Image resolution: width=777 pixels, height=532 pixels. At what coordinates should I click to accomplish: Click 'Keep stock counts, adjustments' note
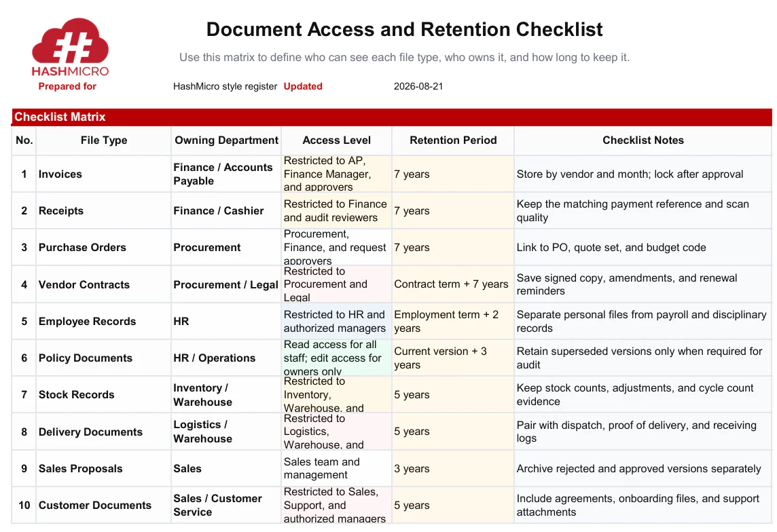643,394
